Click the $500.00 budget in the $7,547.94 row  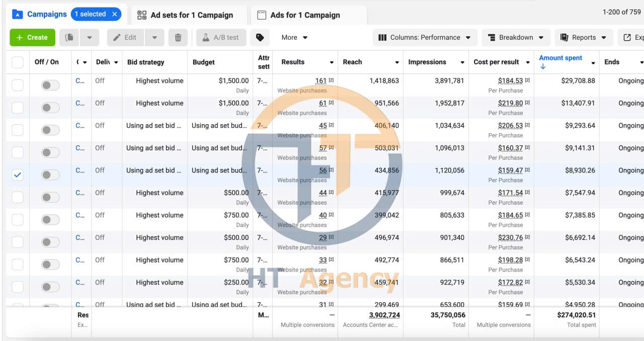click(x=236, y=193)
